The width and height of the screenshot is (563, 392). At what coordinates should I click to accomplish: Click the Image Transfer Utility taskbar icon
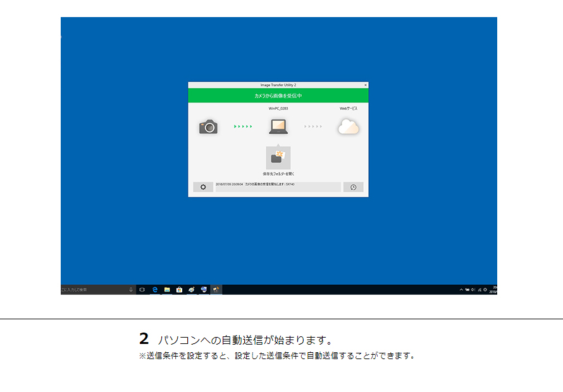pyautogui.click(x=215, y=289)
